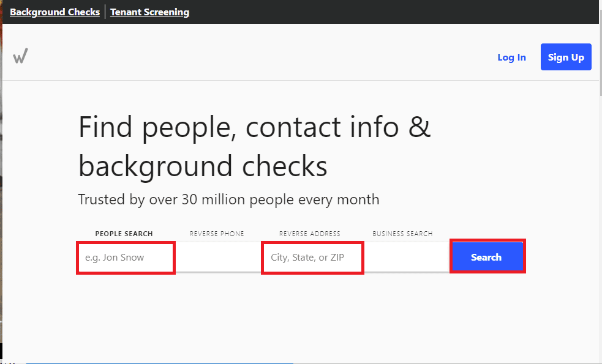Click the vertical scrollbar thumb

[600, 52]
